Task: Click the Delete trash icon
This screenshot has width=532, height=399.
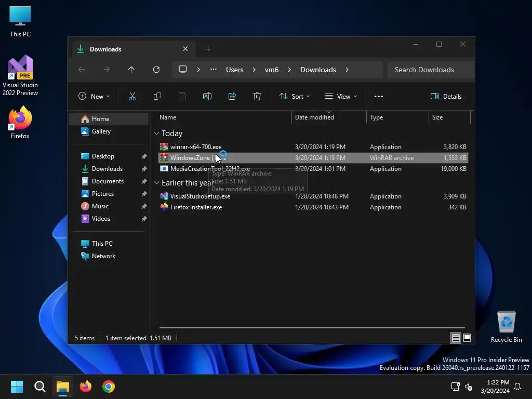Action: [x=257, y=96]
